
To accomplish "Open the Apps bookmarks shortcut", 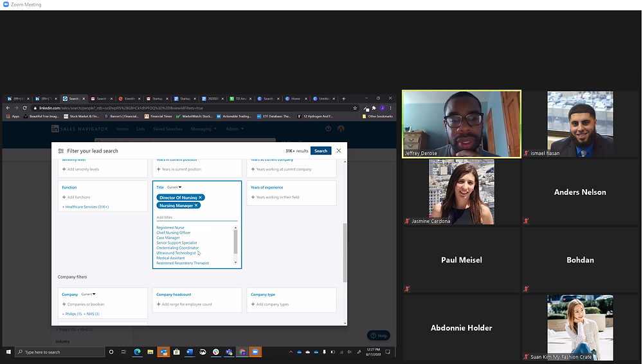I will (x=13, y=116).
